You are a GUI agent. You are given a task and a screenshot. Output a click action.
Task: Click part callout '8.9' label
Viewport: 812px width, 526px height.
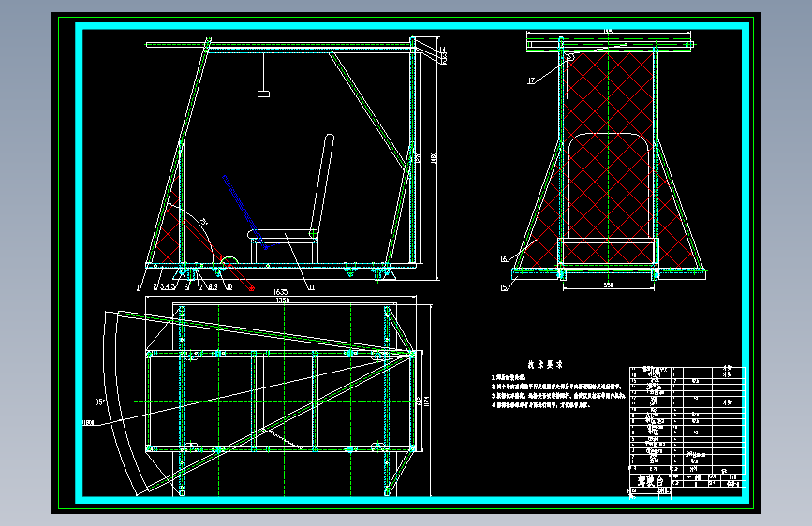pyautogui.click(x=213, y=286)
